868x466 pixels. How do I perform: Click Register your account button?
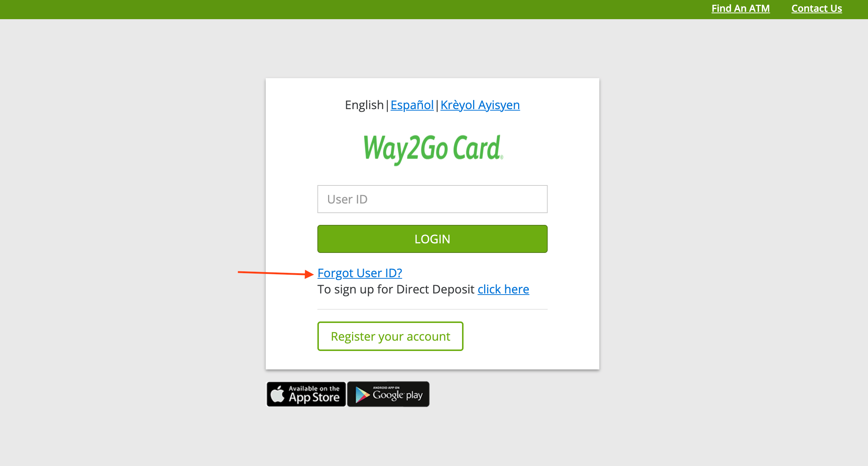point(390,336)
